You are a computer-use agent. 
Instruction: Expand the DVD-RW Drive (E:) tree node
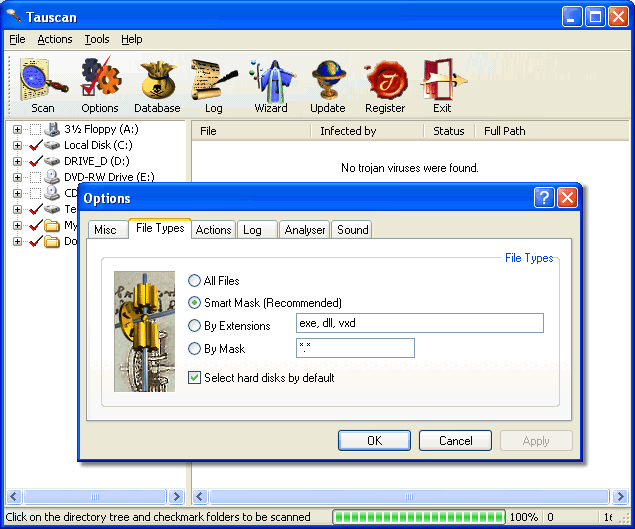[x=17, y=177]
